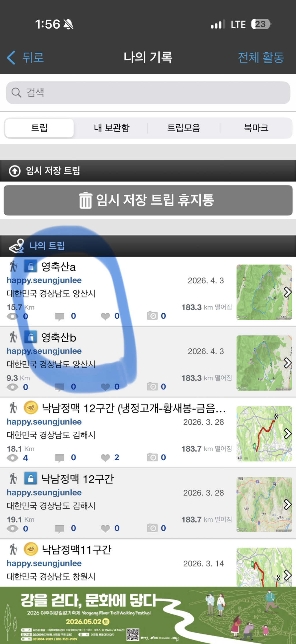Tap the eye views icon on 낙남정맥 12구간 private trip
This screenshot has height=644, width=296.
(12, 529)
